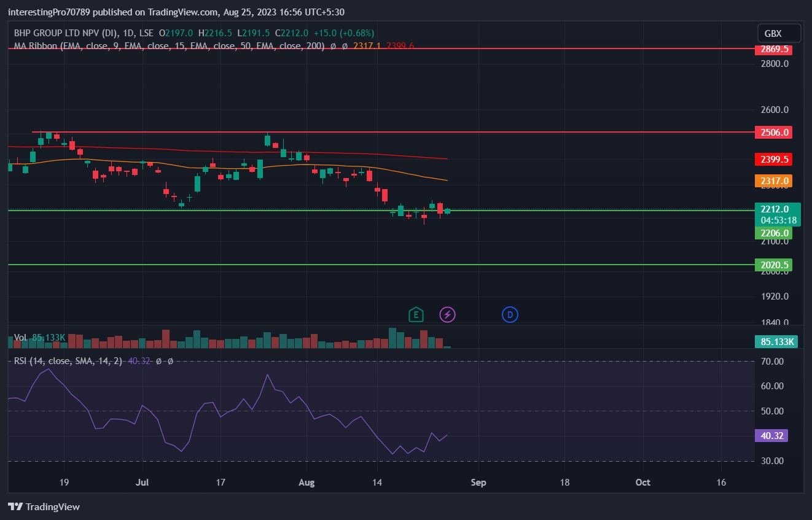The height and width of the screenshot is (520, 812).
Task: Click the TradingView logo at bottom left
Action: click(x=44, y=506)
